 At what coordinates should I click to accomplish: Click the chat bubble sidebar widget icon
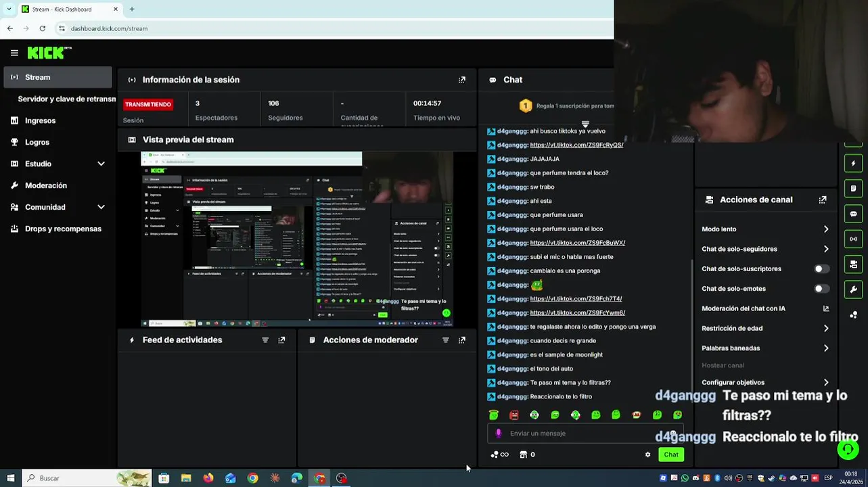click(x=854, y=214)
